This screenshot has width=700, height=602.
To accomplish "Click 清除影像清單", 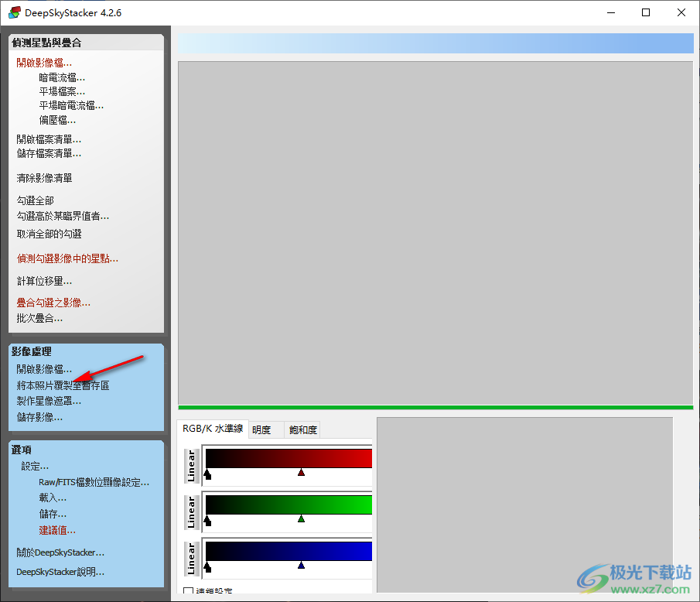I will click(x=45, y=178).
